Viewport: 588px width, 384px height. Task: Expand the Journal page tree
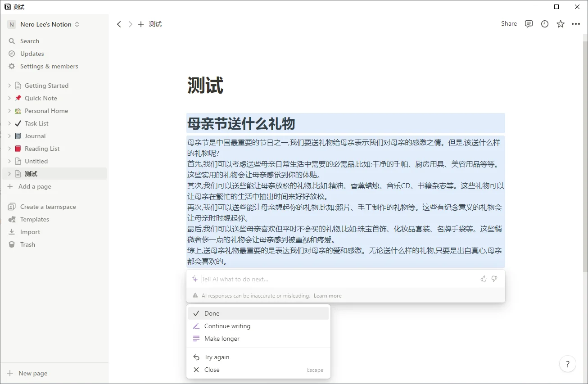tap(9, 136)
